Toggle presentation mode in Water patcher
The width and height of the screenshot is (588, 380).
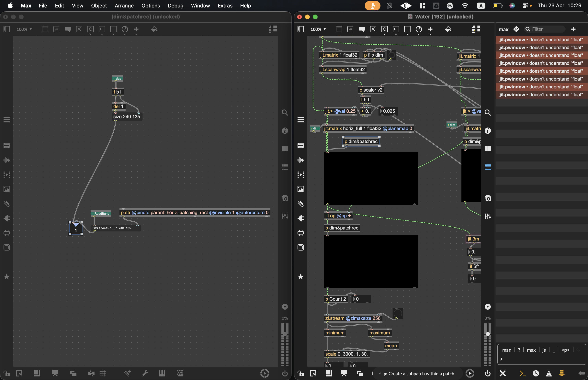point(344,373)
